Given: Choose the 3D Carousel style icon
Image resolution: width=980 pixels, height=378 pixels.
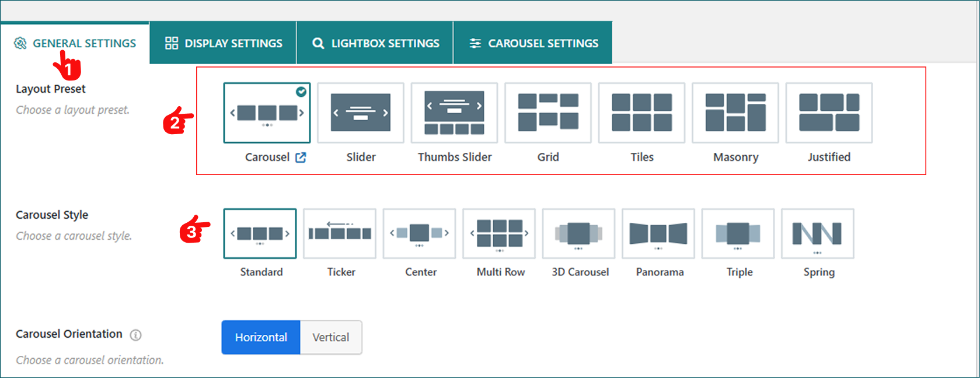Looking at the screenshot, I should 578,234.
